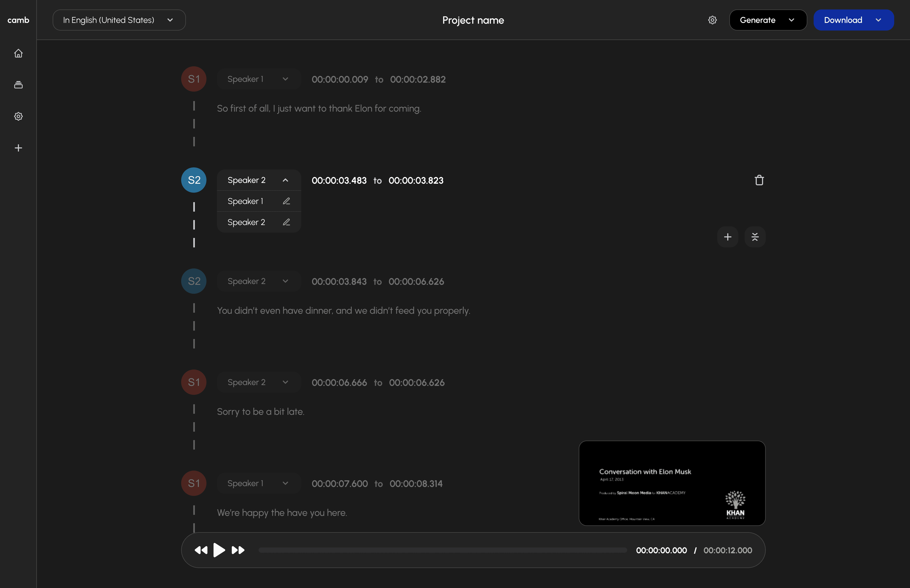Click the home icon in sidebar
The width and height of the screenshot is (910, 588).
click(x=18, y=54)
